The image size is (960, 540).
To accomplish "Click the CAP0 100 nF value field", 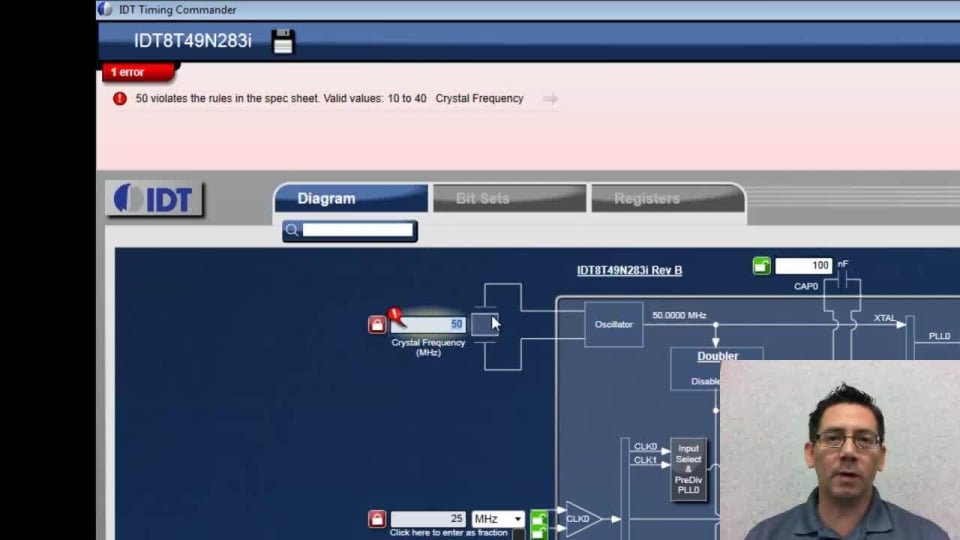I will 803,266.
